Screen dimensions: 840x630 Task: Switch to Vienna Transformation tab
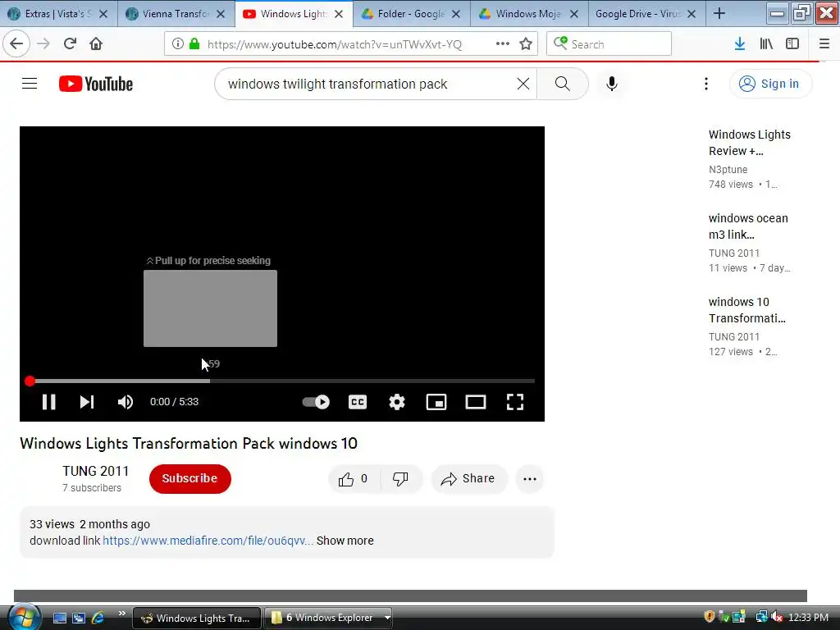click(x=174, y=13)
